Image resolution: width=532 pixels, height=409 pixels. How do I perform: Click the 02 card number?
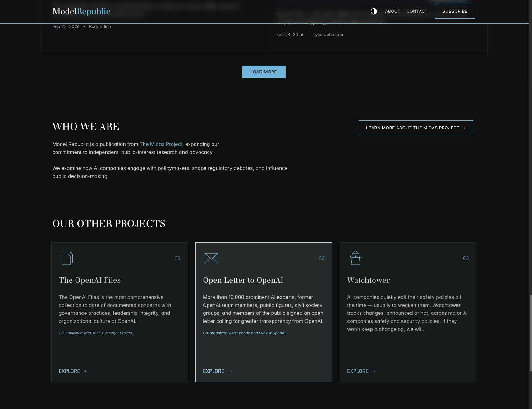coord(322,258)
